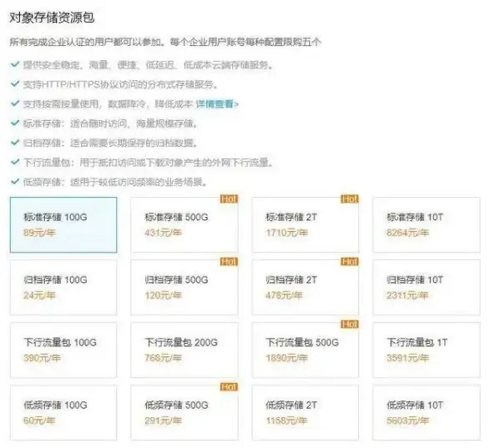
Task: Choose the 低频存储 500G package card
Action: (184, 413)
